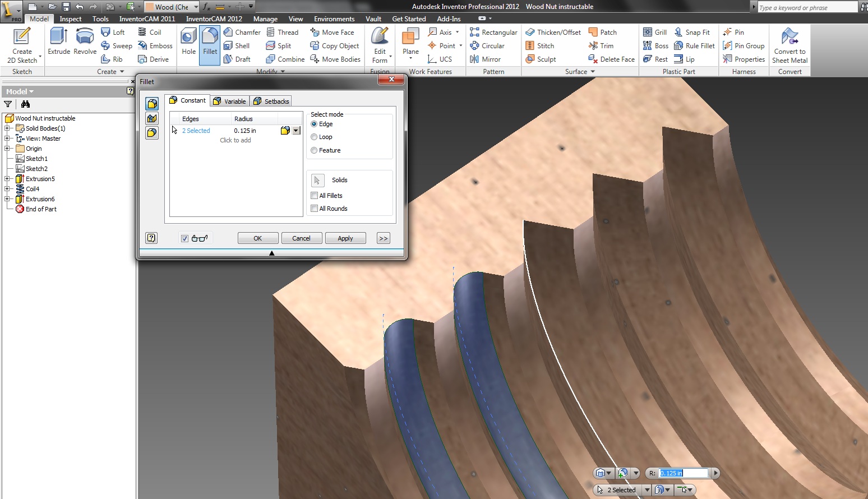Select the Thread tool
Image resolution: width=868 pixels, height=499 pixels.
[x=283, y=33]
